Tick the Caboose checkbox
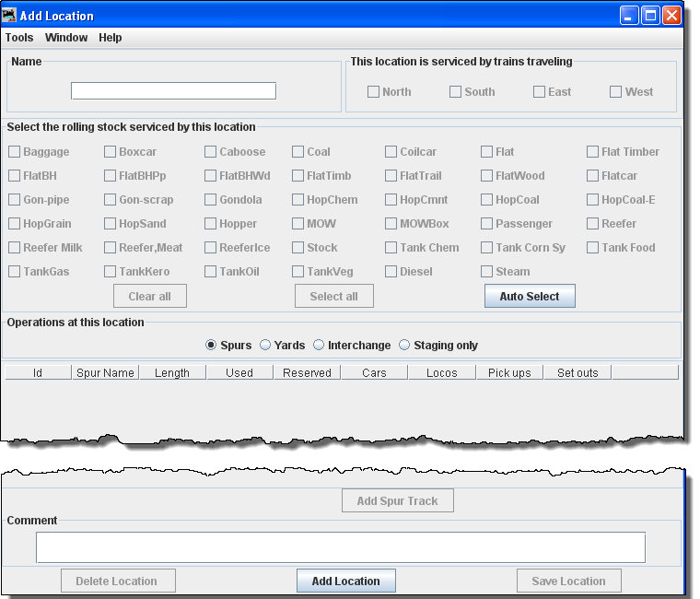 (211, 152)
